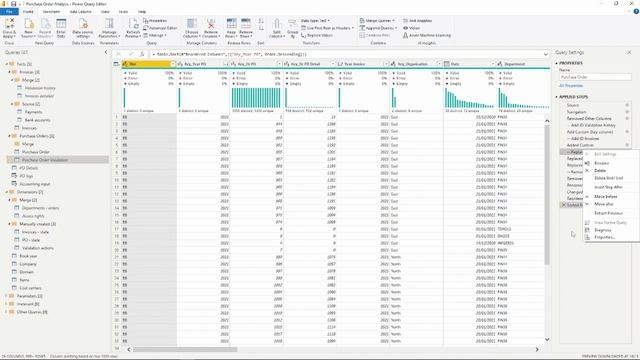Screen dimensions: 640x360
Task: Click the All Properties link
Action: (571, 86)
